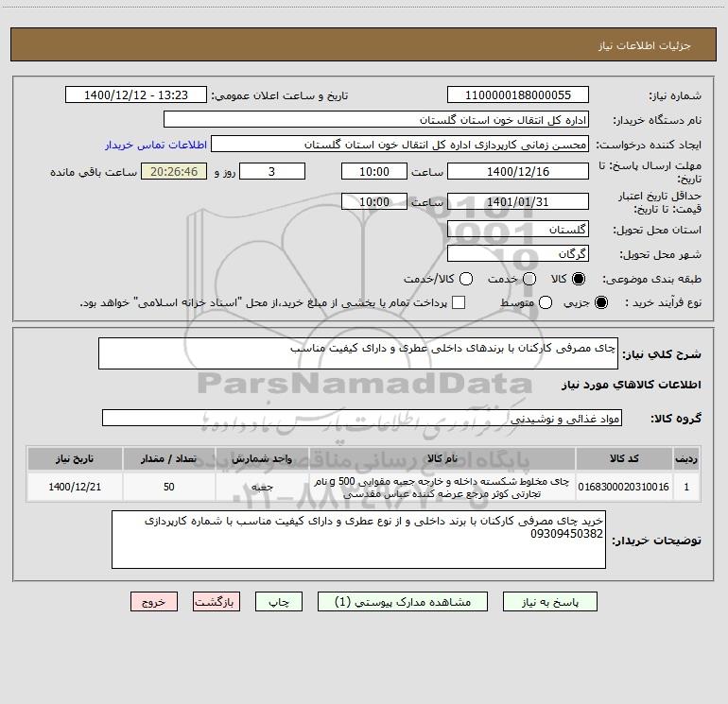Click the product code 0168300020310016 cell
This screenshot has height=704, width=728.
pos(624,487)
